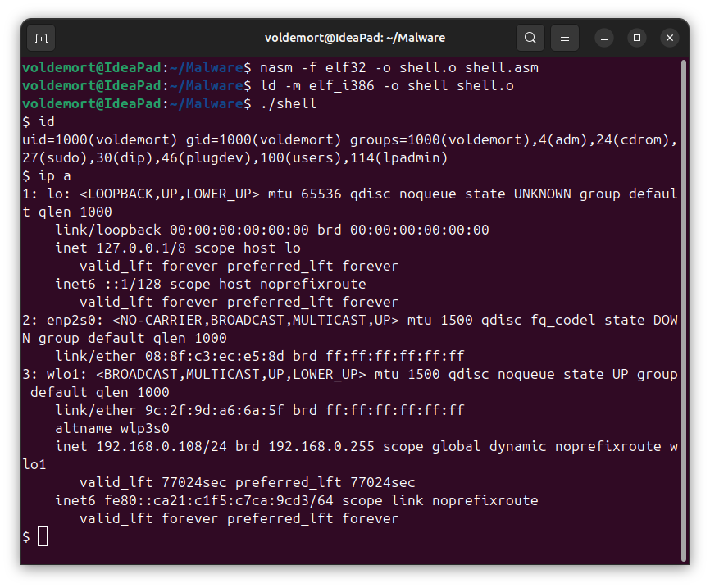Click the MAC address 9c:2f:9d:a6:6a:5f
This screenshot has height=588, width=710.
[x=215, y=410]
